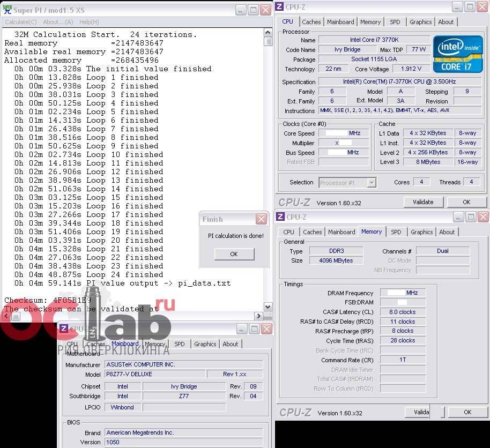Open the About...(A) menu in Super PI
490x448 pixels.
[58, 22]
